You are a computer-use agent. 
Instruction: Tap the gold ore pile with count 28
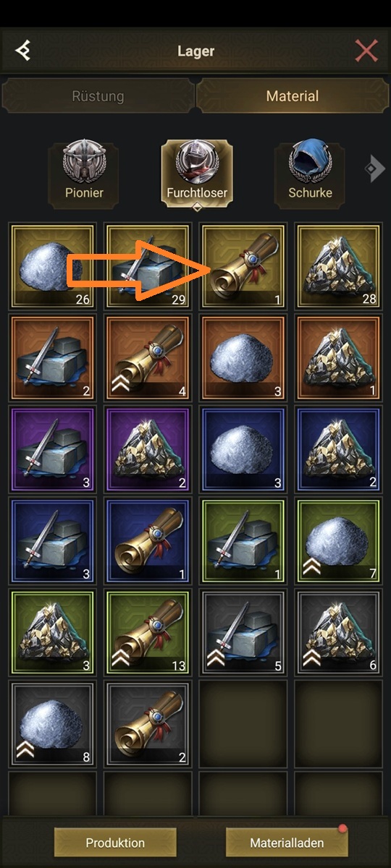coord(338,265)
